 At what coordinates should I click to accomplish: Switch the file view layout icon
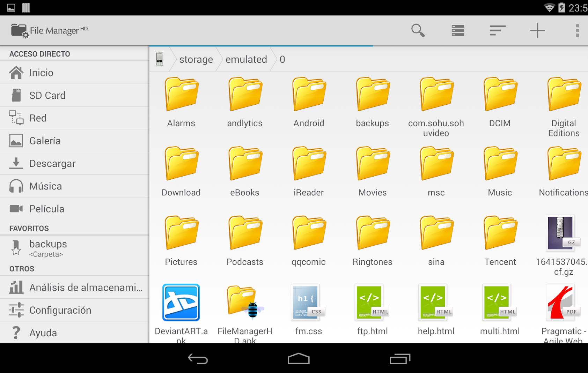(x=457, y=31)
